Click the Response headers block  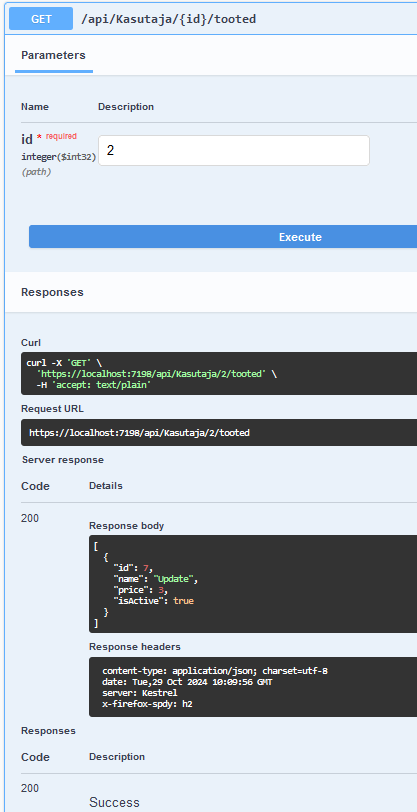[253, 687]
